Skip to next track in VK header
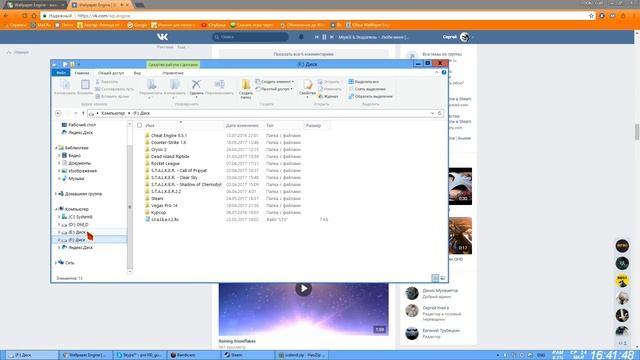 pyautogui.click(x=332, y=37)
